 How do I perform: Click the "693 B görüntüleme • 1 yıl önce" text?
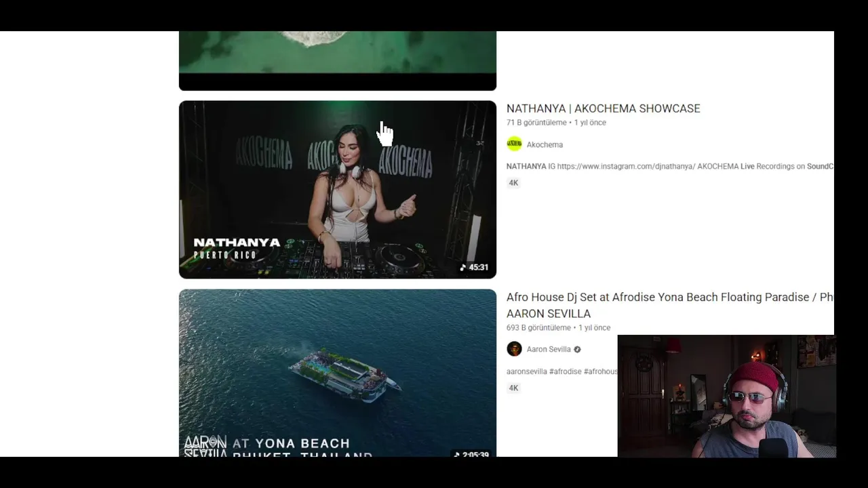pyautogui.click(x=558, y=327)
